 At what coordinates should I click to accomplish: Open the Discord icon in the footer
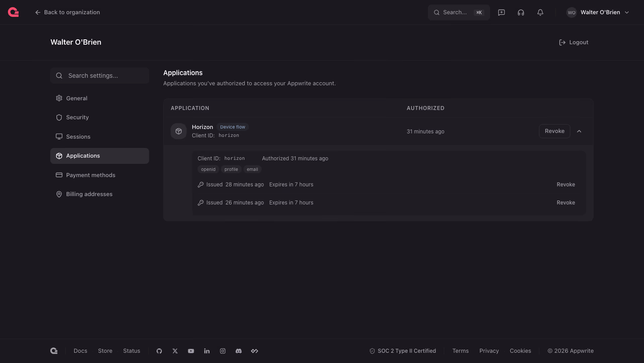click(x=238, y=351)
